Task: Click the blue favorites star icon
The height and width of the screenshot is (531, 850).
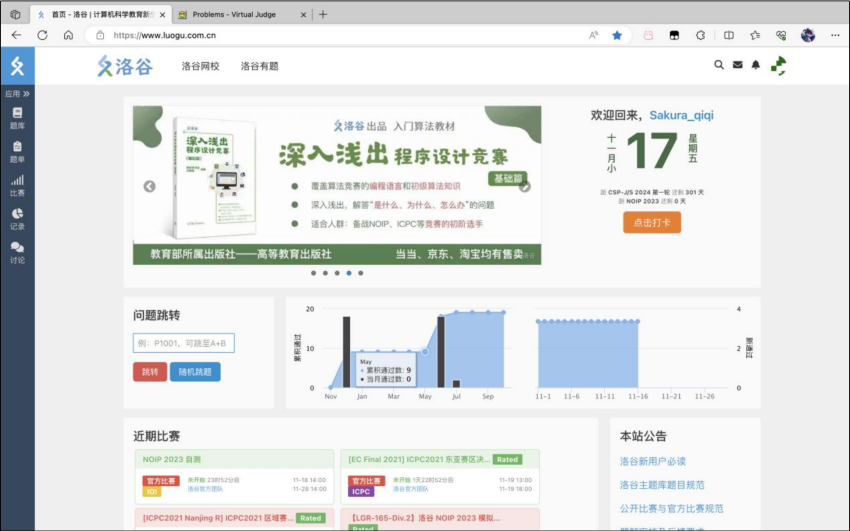Action: click(617, 35)
